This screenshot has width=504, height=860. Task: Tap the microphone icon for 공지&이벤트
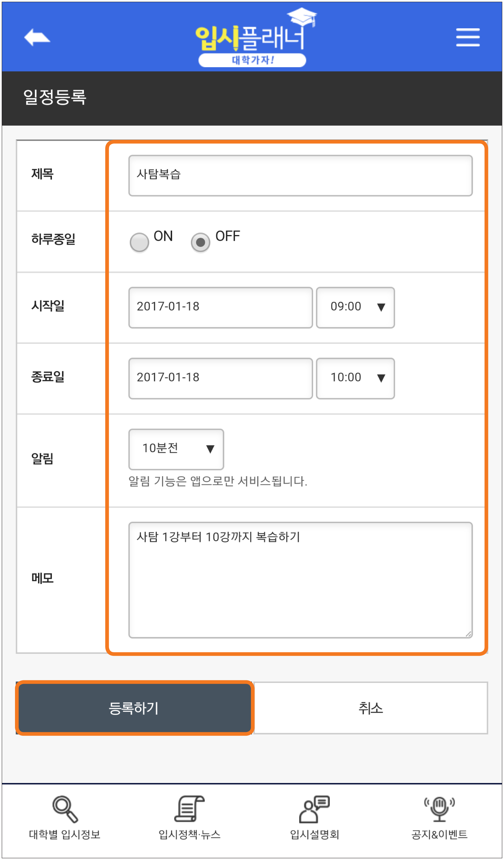tap(439, 809)
